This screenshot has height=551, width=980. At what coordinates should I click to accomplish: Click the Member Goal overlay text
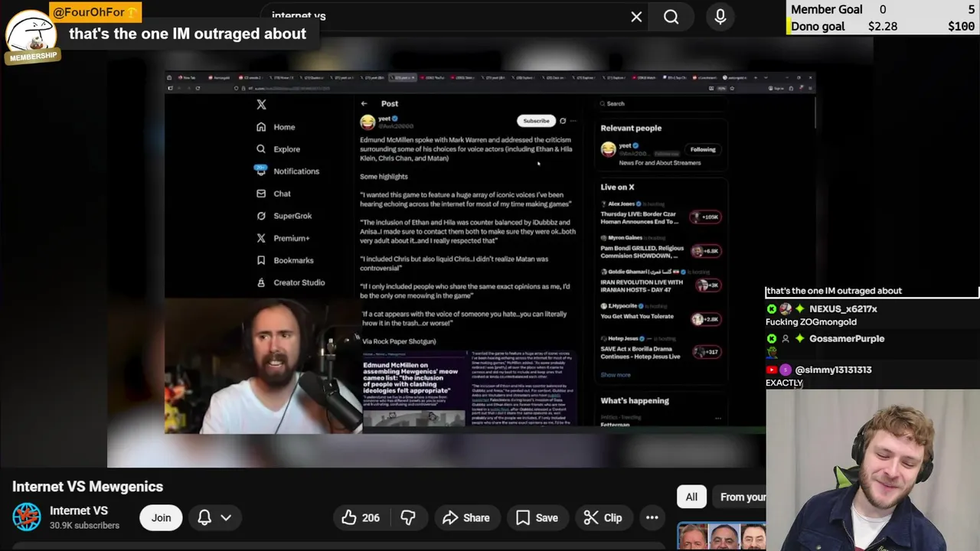click(827, 9)
